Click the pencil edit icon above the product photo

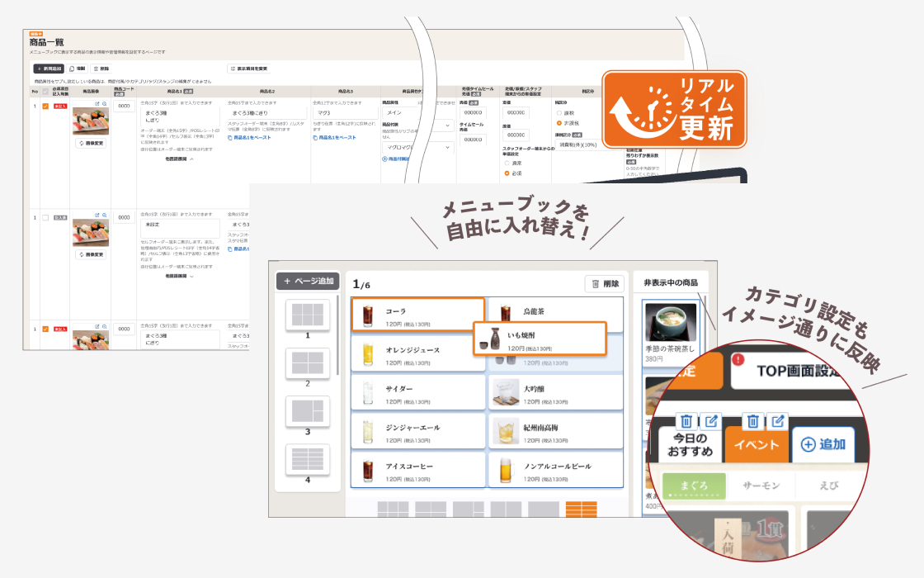pos(97,103)
